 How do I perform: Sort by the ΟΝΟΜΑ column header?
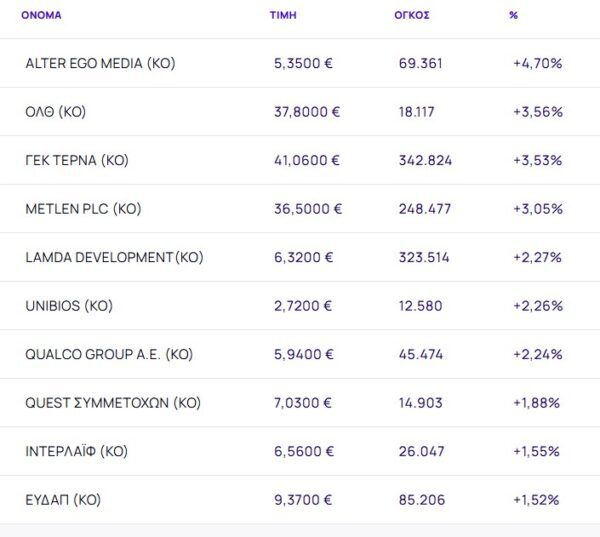pyautogui.click(x=41, y=15)
